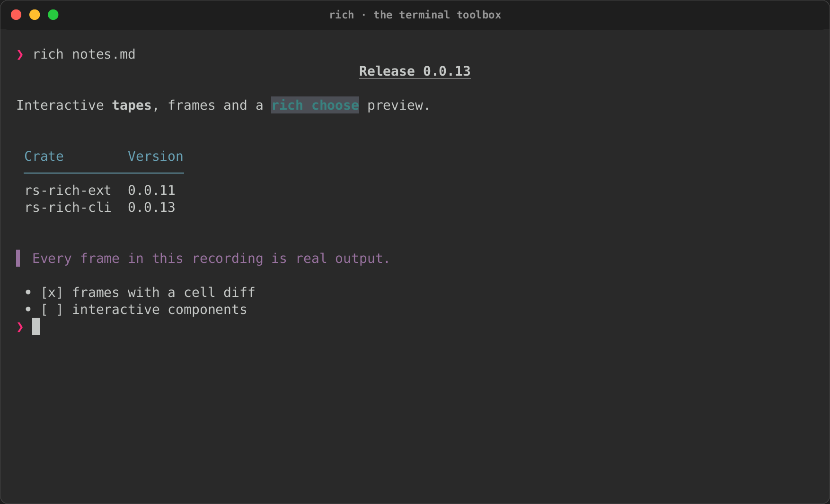Toggle the checked '[x]' box for frames item
830x504 pixels.
[52, 293]
